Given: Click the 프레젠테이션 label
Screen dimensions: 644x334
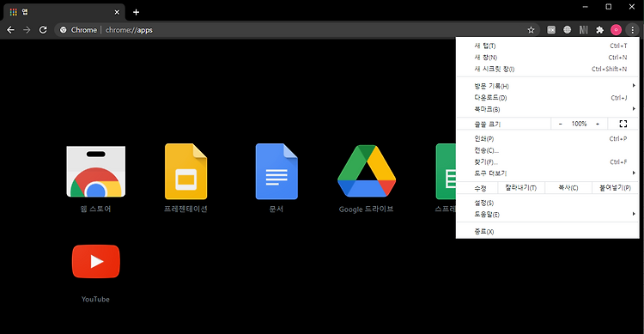Looking at the screenshot, I should 185,210.
